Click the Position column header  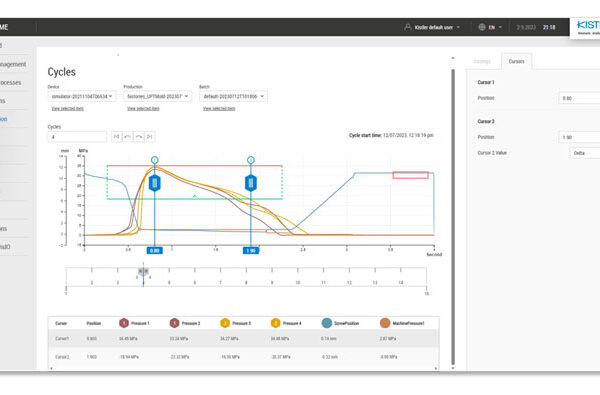94,323
